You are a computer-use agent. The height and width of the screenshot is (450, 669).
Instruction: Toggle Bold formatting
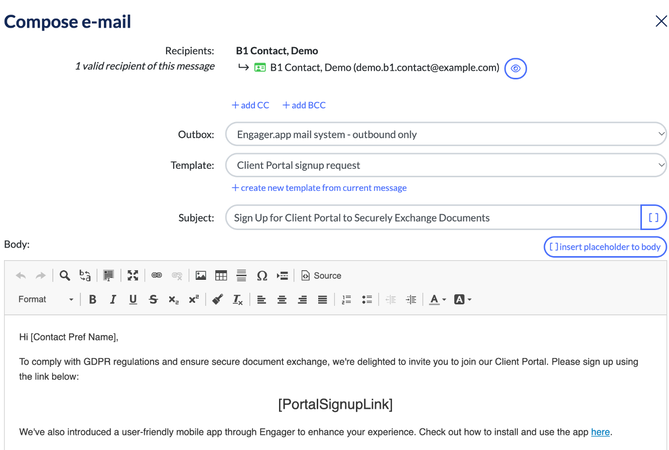click(x=93, y=299)
